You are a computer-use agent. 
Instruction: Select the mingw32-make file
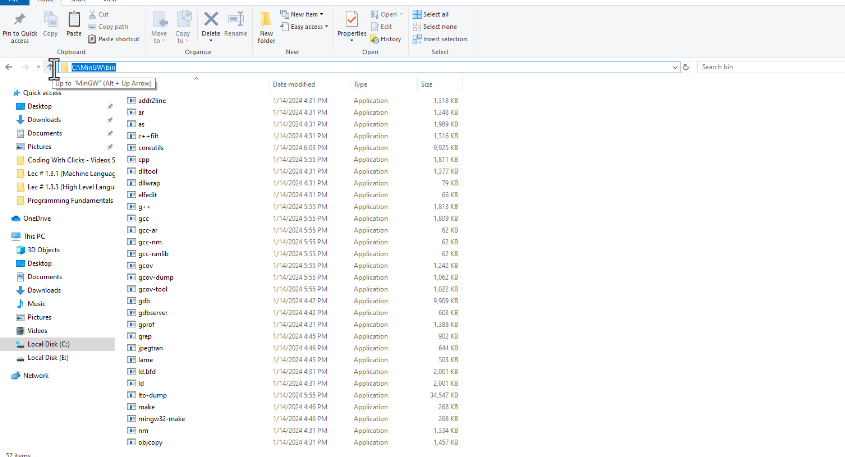coord(162,419)
